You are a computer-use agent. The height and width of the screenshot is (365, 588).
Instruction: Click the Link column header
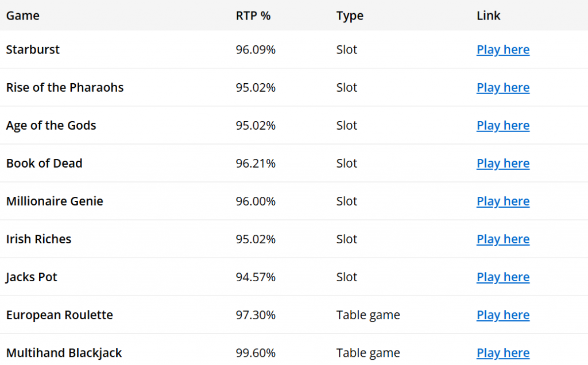pyautogui.click(x=488, y=15)
